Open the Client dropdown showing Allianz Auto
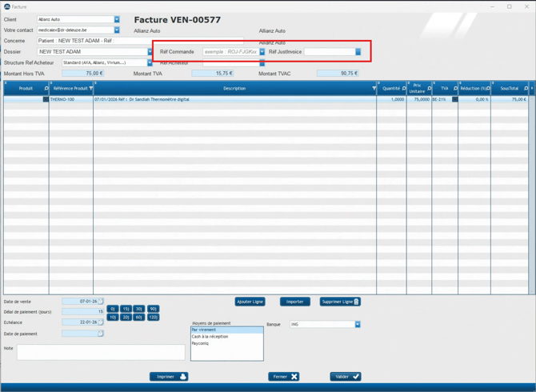Image resolution: width=536 pixels, height=392 pixels. (x=116, y=19)
